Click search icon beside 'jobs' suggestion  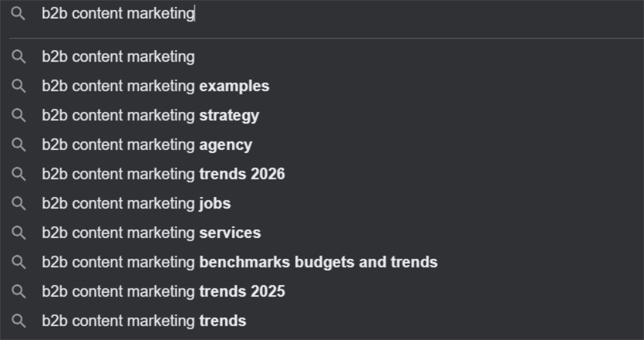[x=19, y=203]
